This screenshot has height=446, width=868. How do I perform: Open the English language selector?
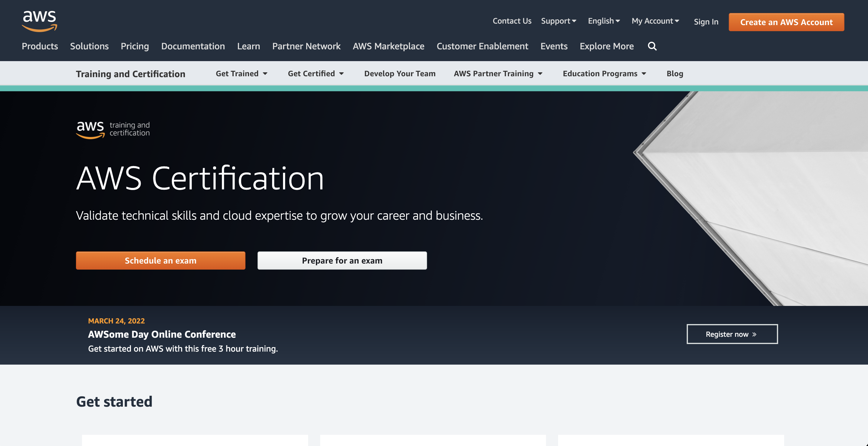coord(603,21)
